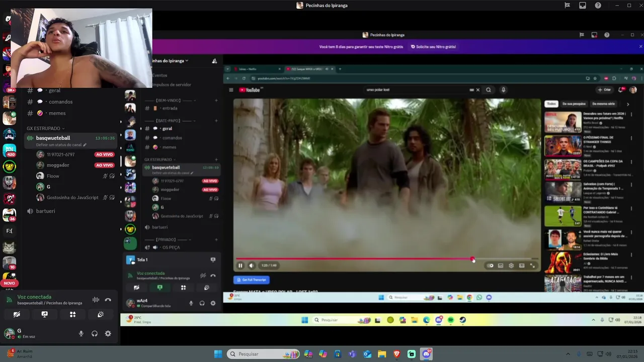Image resolution: width=644 pixels, height=362 pixels.
Task: Click outer Definir um status do canal
Action: click(61, 145)
